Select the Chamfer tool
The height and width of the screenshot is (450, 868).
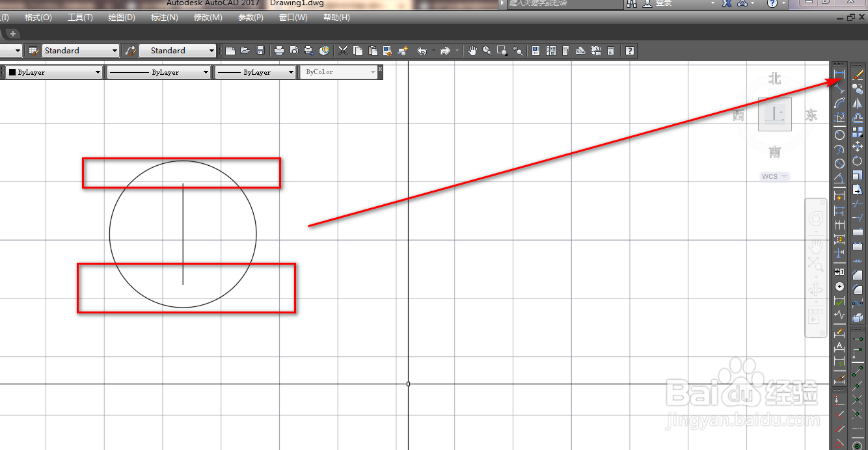coord(857,276)
